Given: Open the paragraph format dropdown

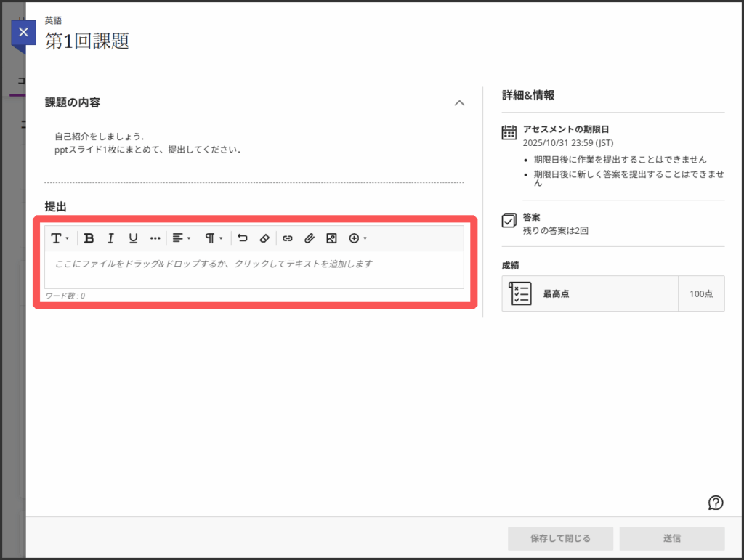Looking at the screenshot, I should [x=213, y=238].
